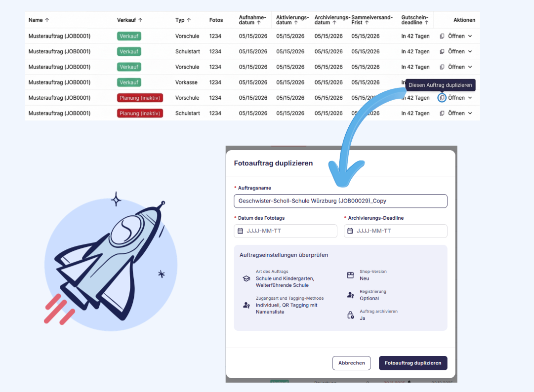Viewport: 534px width, 392px height.
Task: Click 'Fotoauftrag duplizieren' dialog title
Action: (273, 163)
